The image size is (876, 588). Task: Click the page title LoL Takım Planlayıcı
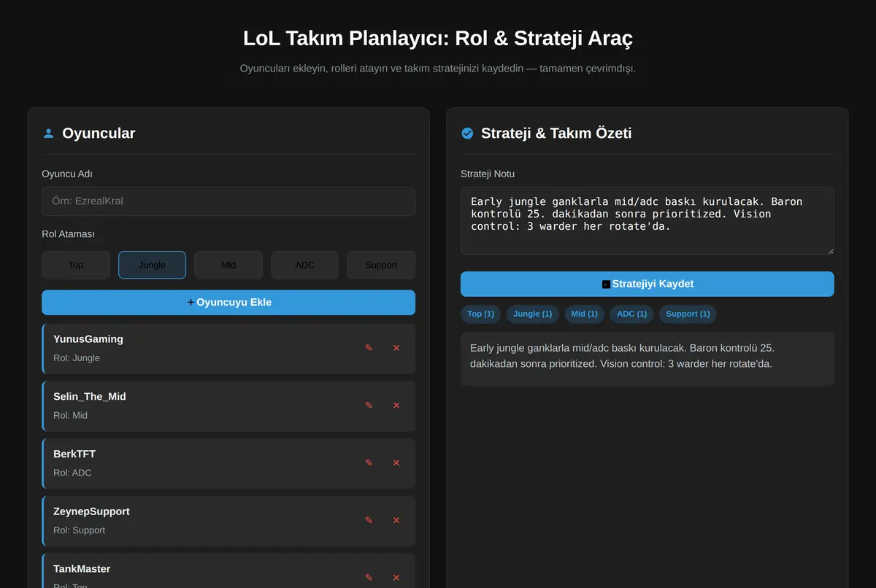click(x=438, y=39)
